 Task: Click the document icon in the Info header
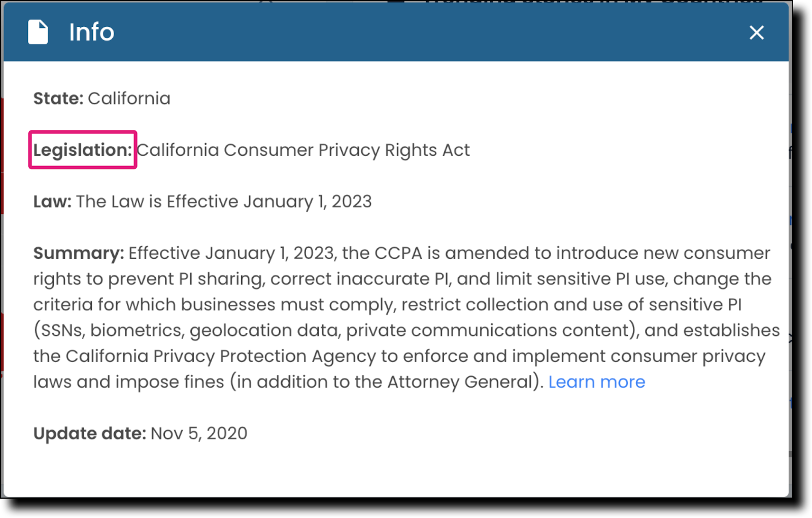click(38, 32)
